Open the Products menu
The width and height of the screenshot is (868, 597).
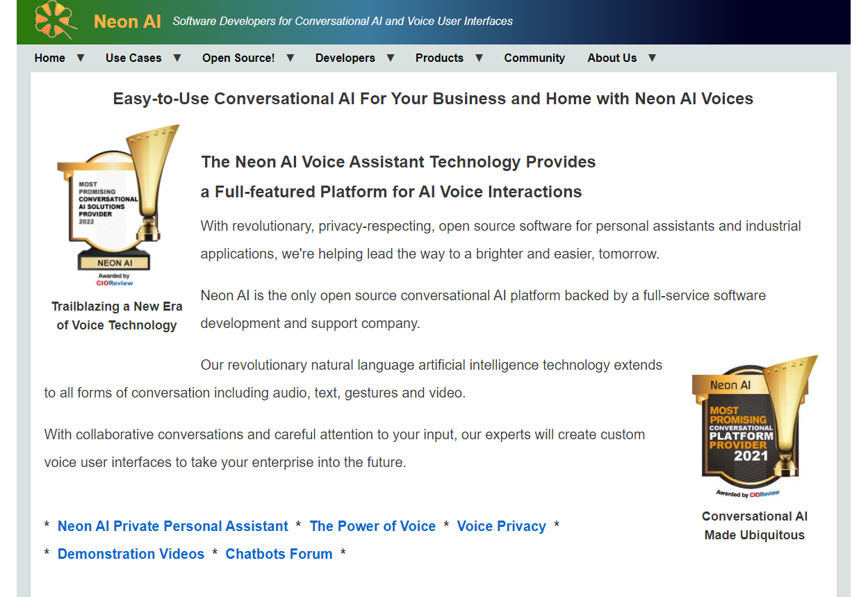click(x=439, y=58)
